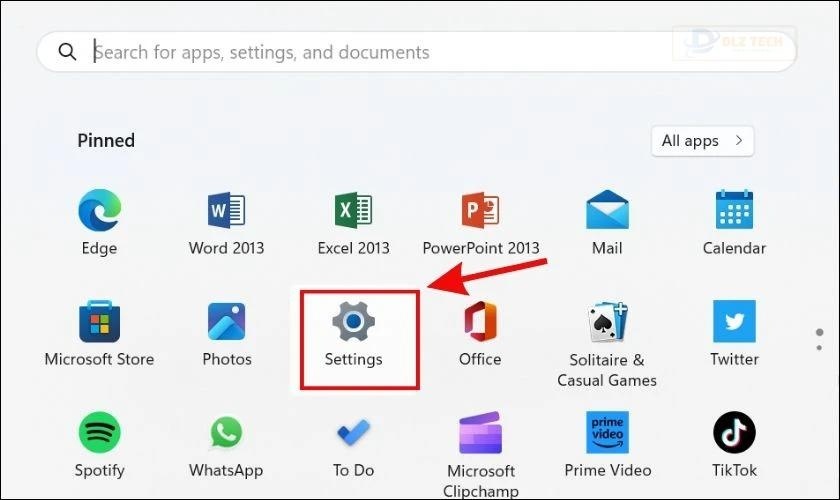Open Excel 2013
The width and height of the screenshot is (840, 500).
[x=353, y=211]
